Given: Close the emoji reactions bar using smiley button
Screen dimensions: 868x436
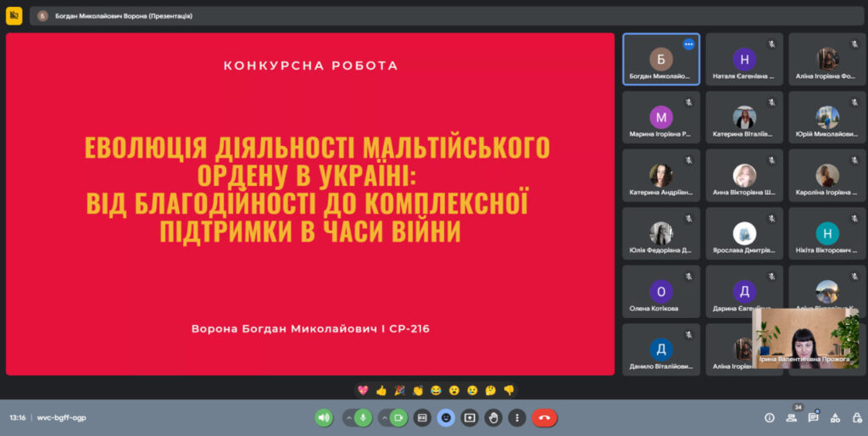Looking at the screenshot, I should [x=446, y=417].
